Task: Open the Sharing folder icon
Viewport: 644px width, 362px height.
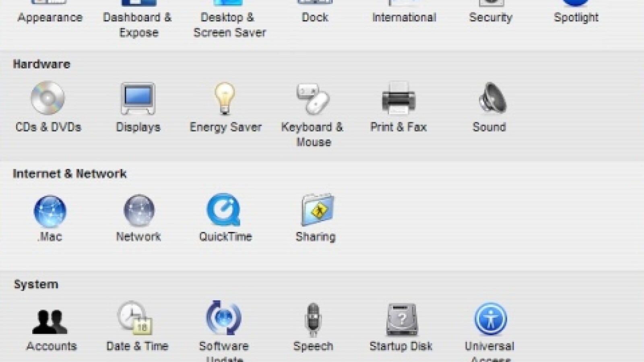Action: pos(317,210)
